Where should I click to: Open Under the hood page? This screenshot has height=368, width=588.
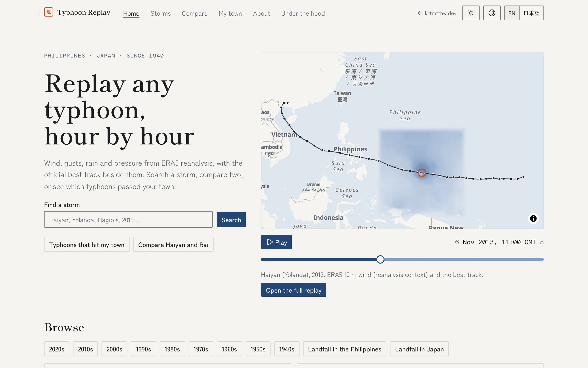click(303, 13)
